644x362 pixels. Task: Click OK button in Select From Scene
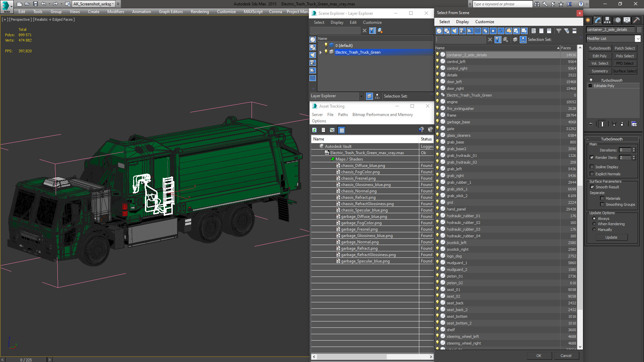539,356
